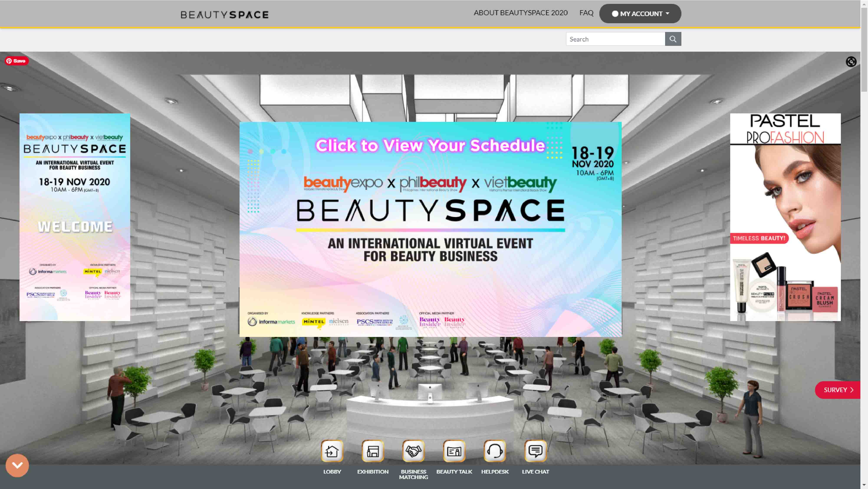Open the Exhibition booth icon
Screen dimensions: 868x489
(x=373, y=451)
